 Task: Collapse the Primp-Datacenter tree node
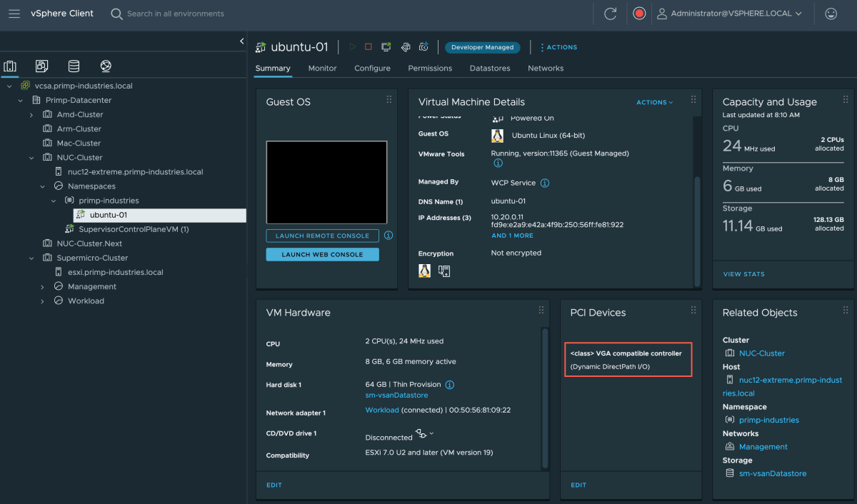21,100
